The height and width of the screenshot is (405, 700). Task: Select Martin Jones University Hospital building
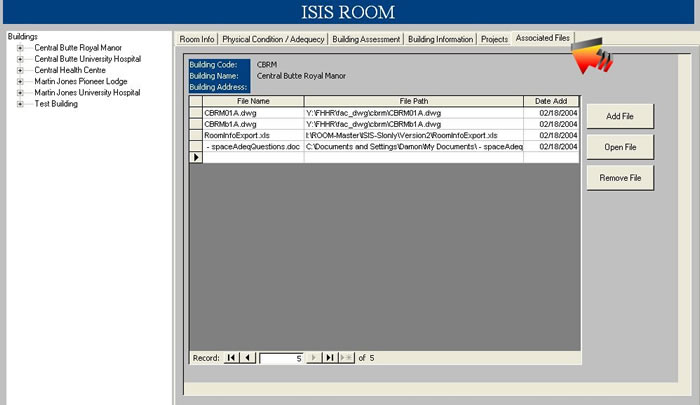87,92
